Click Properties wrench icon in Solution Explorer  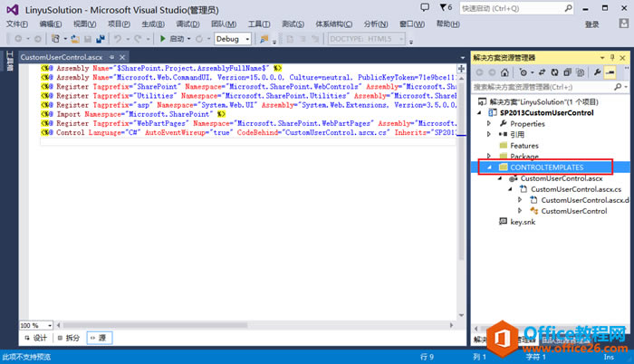[x=597, y=72]
